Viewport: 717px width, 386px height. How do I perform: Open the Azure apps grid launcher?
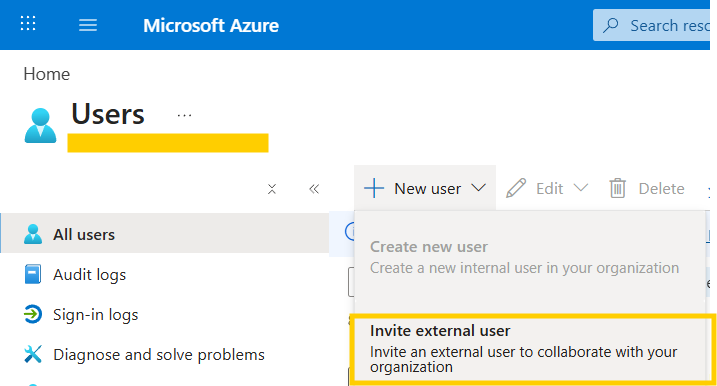click(x=28, y=23)
